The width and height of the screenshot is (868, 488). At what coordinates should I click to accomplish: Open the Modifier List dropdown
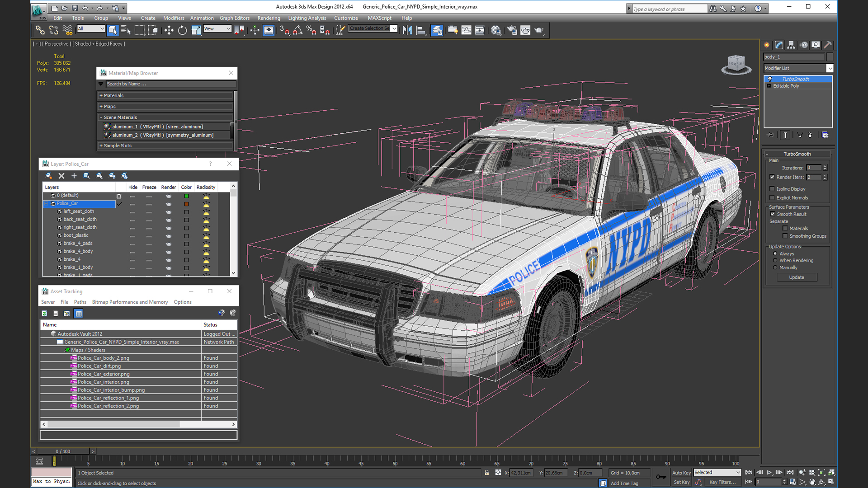[830, 68]
